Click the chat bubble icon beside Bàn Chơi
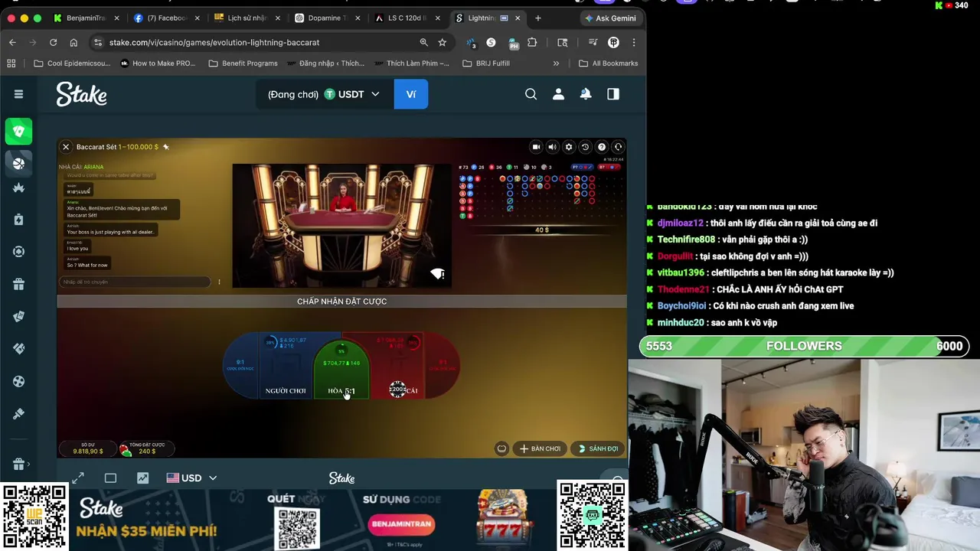Screen dimensions: 980x551 click(501, 448)
